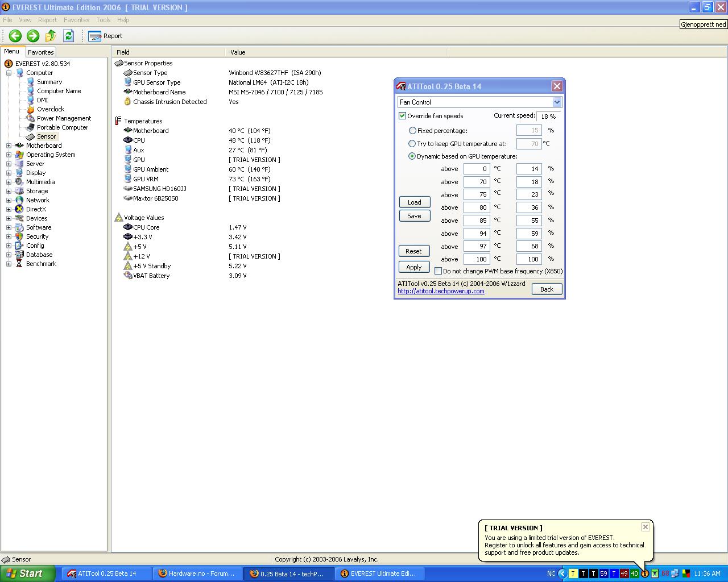
Task: Select Dynamic based on GPU temperature radio
Action: [x=412, y=156]
